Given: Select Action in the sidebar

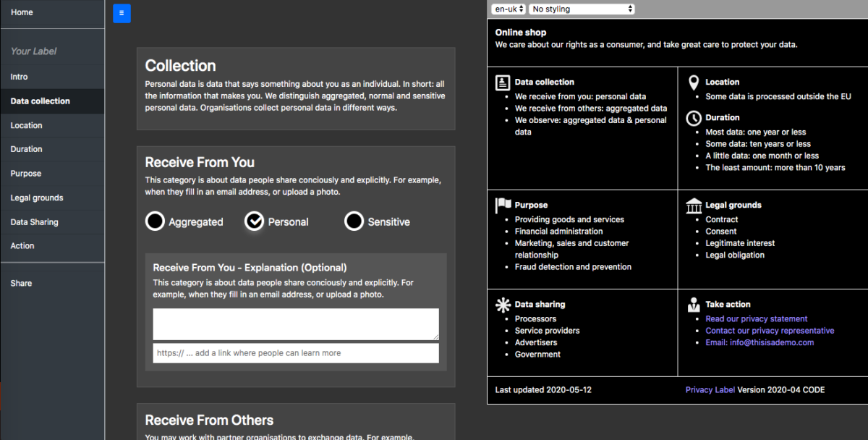Looking at the screenshot, I should pyautogui.click(x=52, y=246).
